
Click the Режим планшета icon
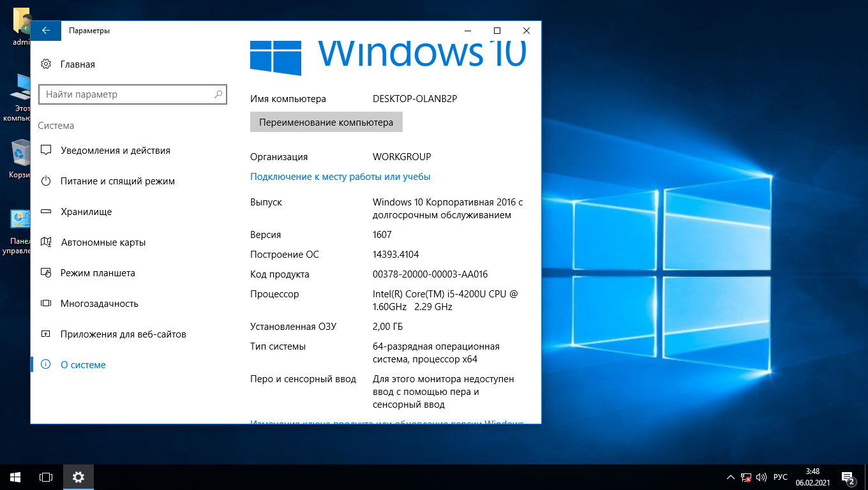46,273
